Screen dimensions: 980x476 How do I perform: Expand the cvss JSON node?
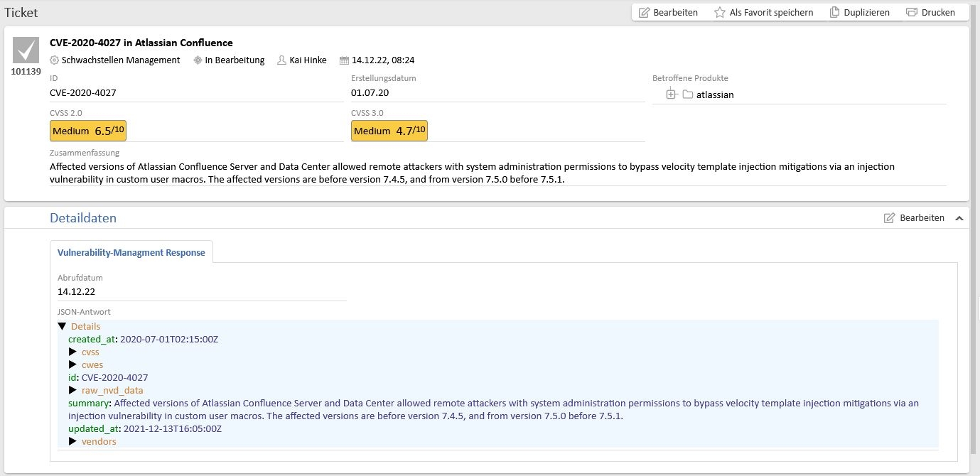[72, 352]
